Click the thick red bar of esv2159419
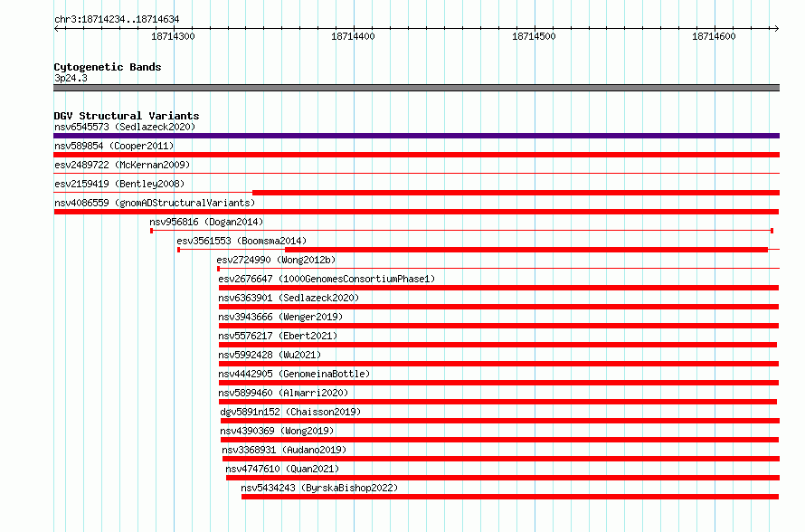This screenshot has width=805, height=532. click(x=516, y=193)
